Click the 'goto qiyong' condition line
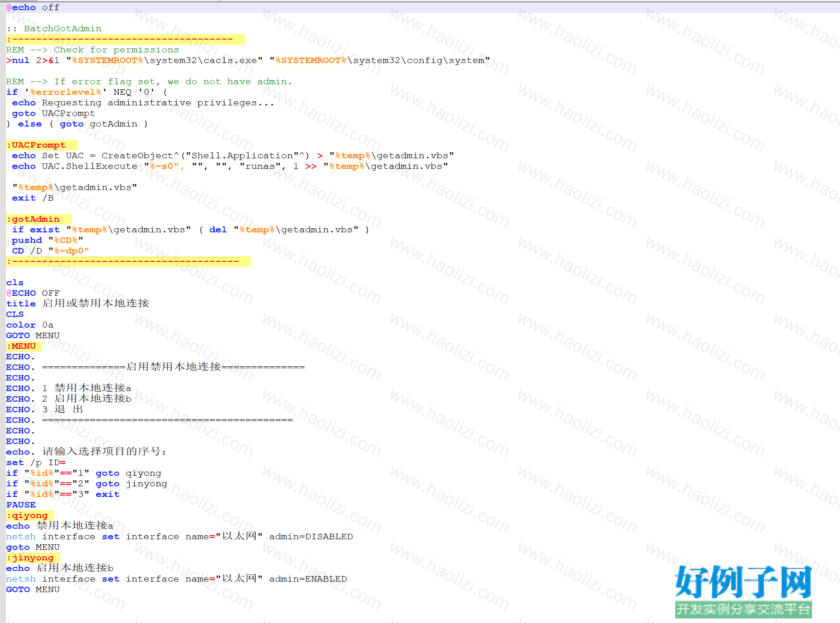 click(x=84, y=473)
